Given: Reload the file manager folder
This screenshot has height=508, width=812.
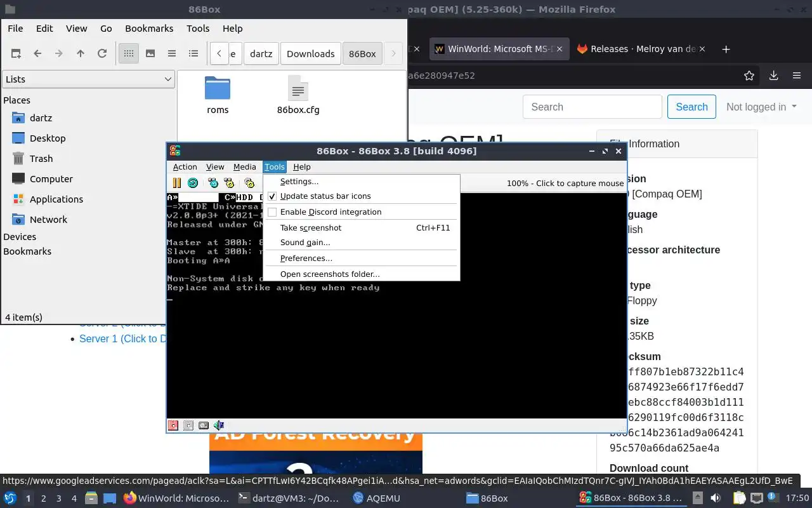Looking at the screenshot, I should coord(102,54).
